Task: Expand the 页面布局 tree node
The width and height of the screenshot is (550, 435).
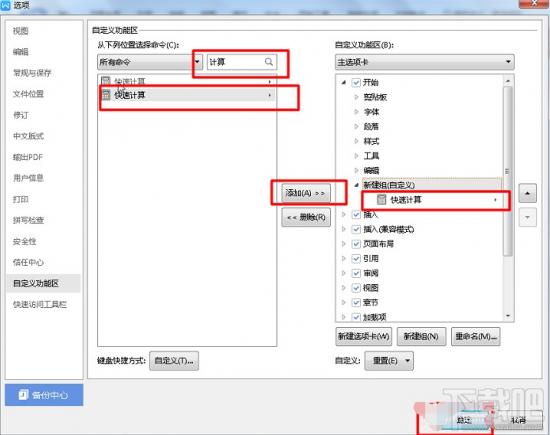Action: 344,244
